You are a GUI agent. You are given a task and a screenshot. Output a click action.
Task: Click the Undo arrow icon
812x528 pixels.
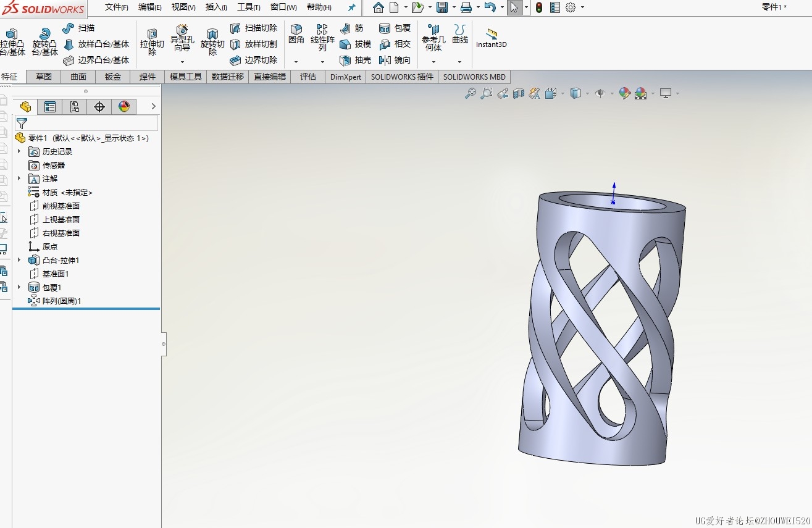(490, 7)
